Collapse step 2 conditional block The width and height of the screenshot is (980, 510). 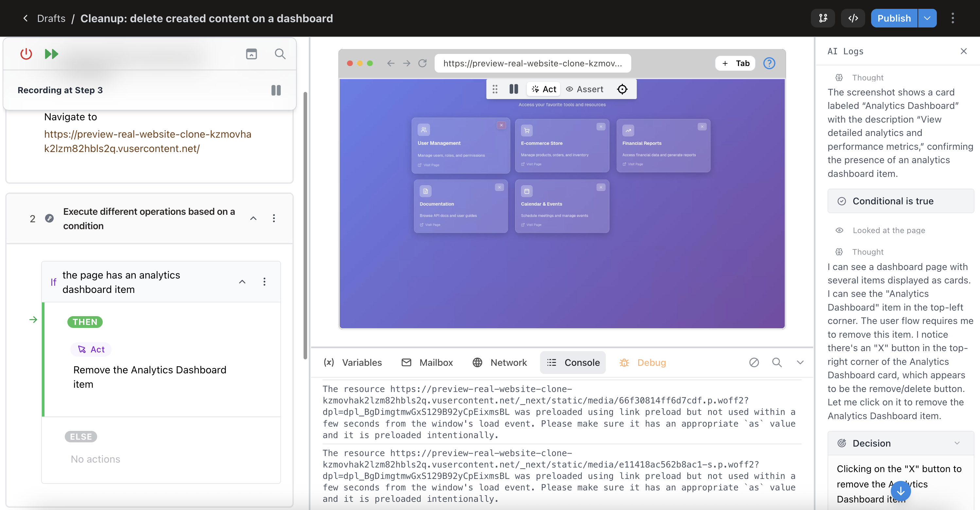(x=253, y=218)
